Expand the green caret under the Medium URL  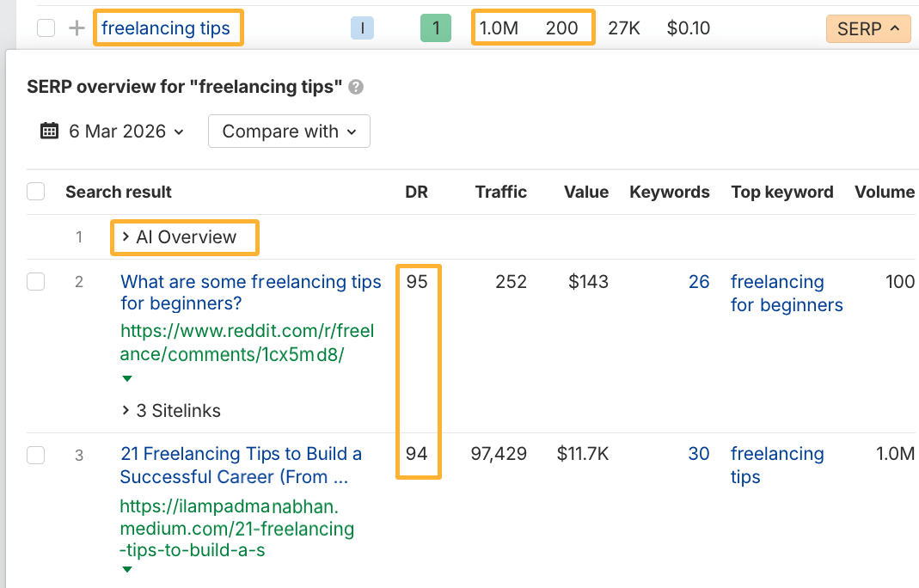tap(126, 569)
